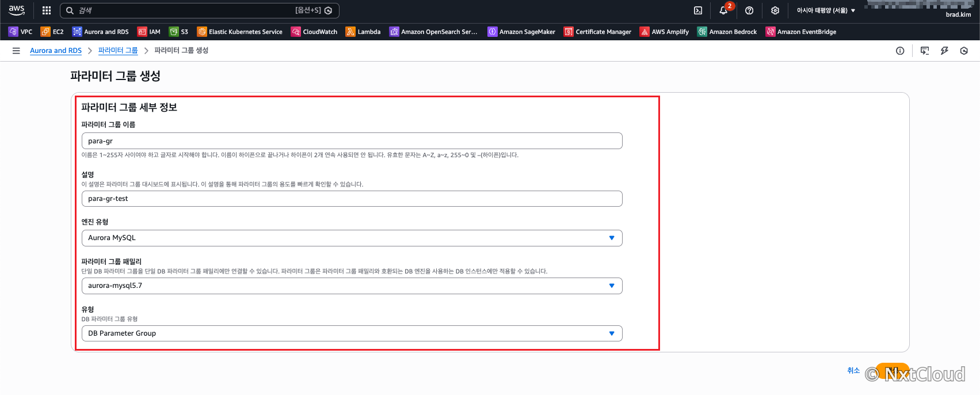Open Elastic Kubernetes Service shortcut
Viewport: 980px width, 395px height.
click(x=240, y=32)
